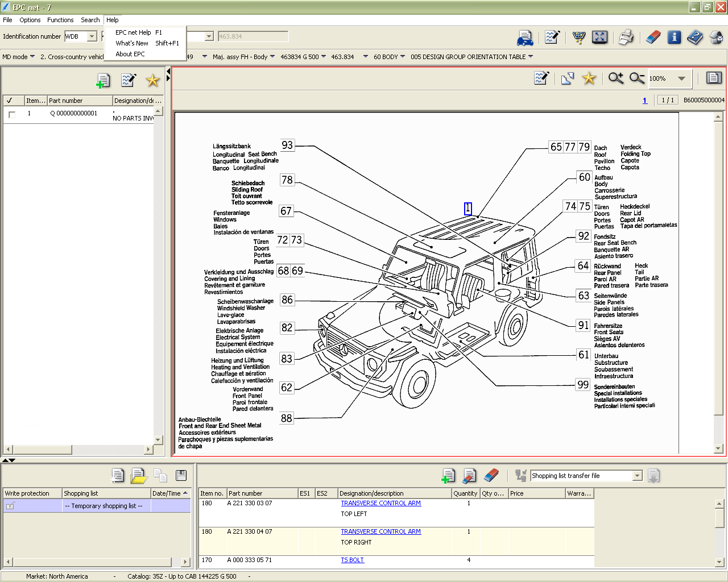The height and width of the screenshot is (582, 728).
Task: Select group 93 Longitudinal Seat Bench callout
Action: pos(287,145)
